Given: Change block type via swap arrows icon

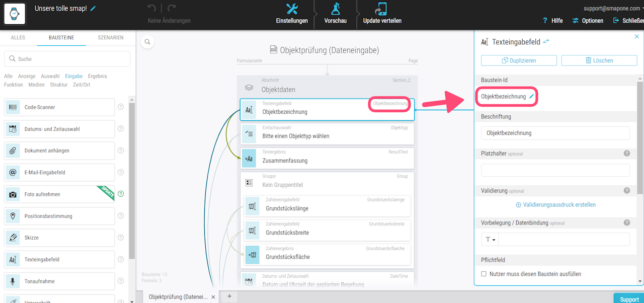Looking at the screenshot, I should 546,42.
